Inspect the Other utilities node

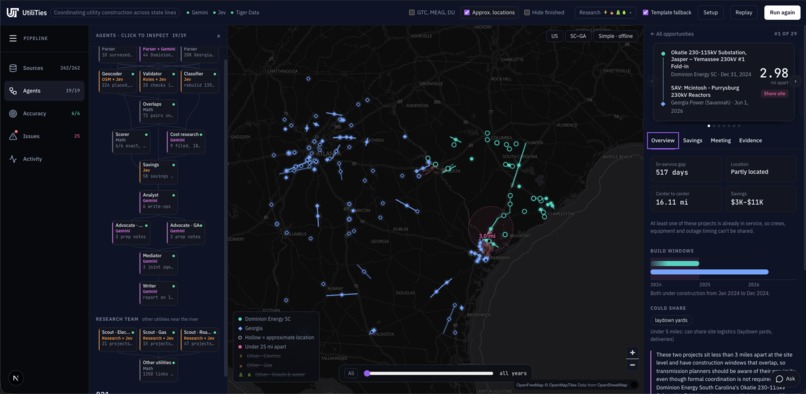158,370
